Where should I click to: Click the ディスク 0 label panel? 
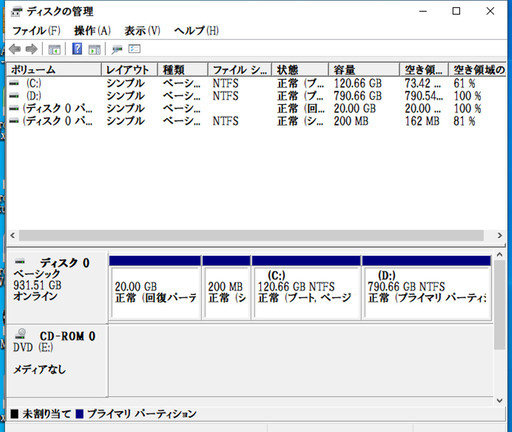coord(57,287)
